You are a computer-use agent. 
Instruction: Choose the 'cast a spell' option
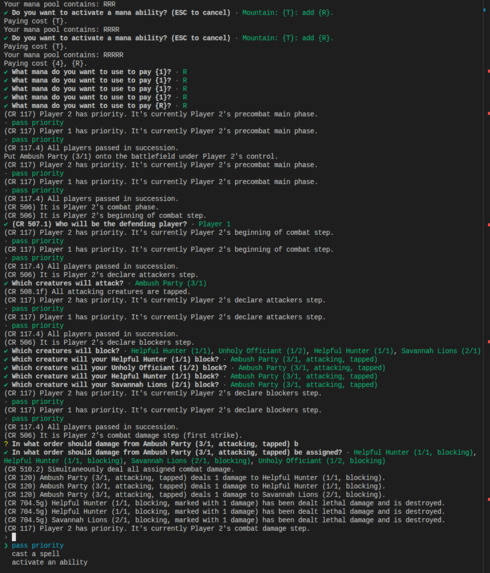(x=35, y=554)
